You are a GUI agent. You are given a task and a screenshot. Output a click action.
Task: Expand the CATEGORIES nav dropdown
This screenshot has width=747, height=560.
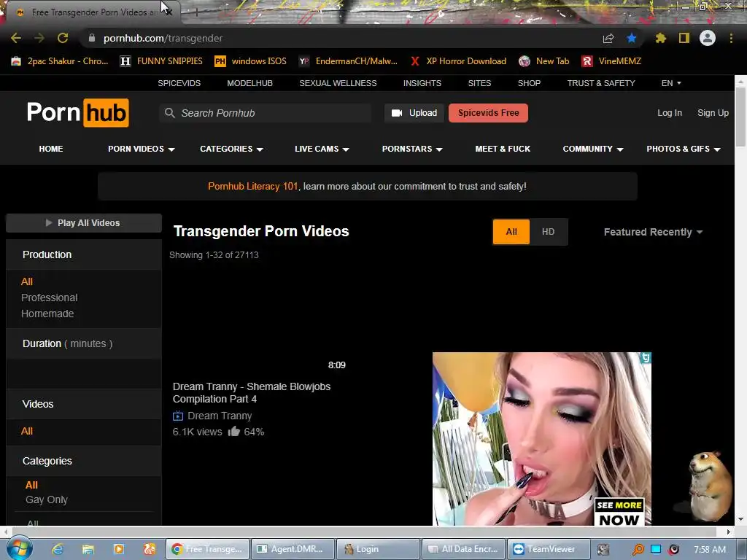click(231, 149)
